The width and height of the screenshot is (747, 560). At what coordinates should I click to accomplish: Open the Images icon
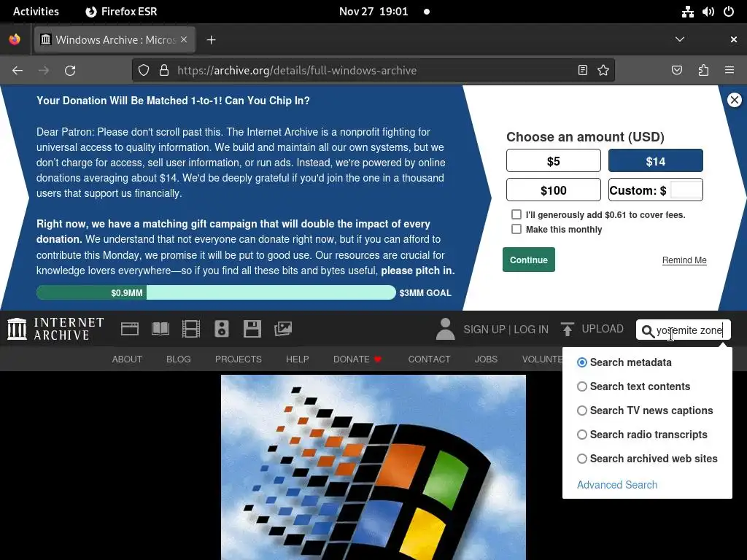(x=283, y=329)
